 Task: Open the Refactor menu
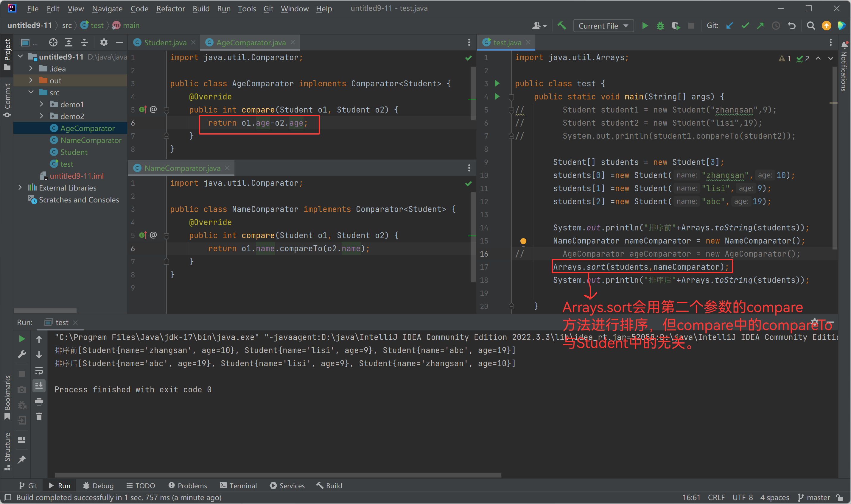[170, 9]
